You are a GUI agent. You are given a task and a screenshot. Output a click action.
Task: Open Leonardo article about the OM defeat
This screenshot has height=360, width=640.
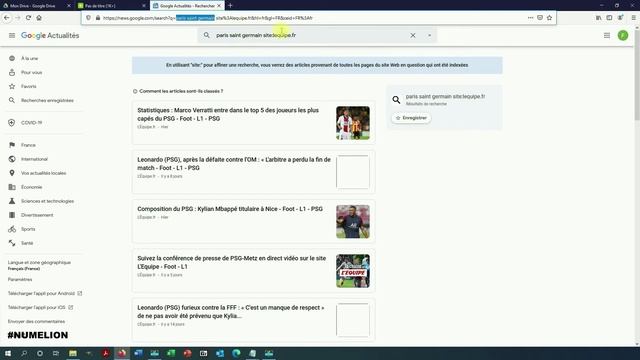coord(234,164)
